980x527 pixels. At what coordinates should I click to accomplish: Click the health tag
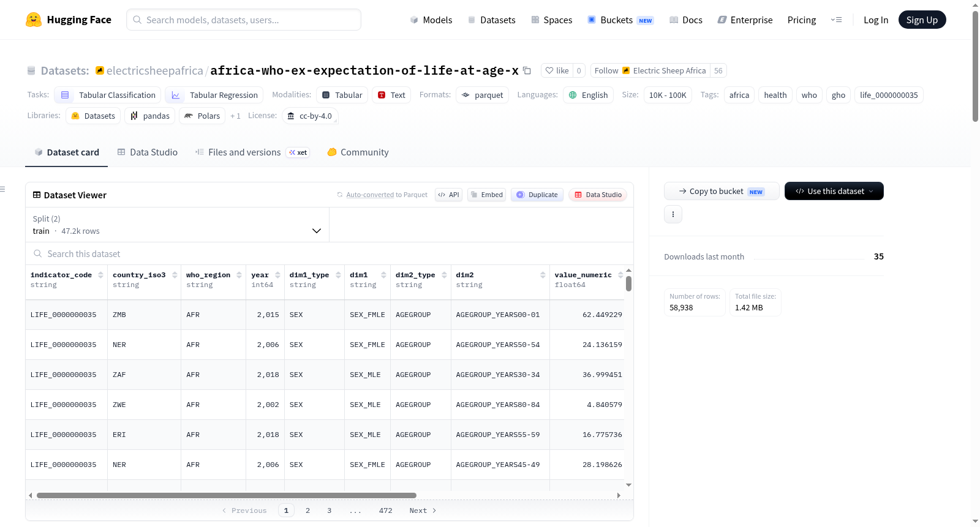[775, 95]
